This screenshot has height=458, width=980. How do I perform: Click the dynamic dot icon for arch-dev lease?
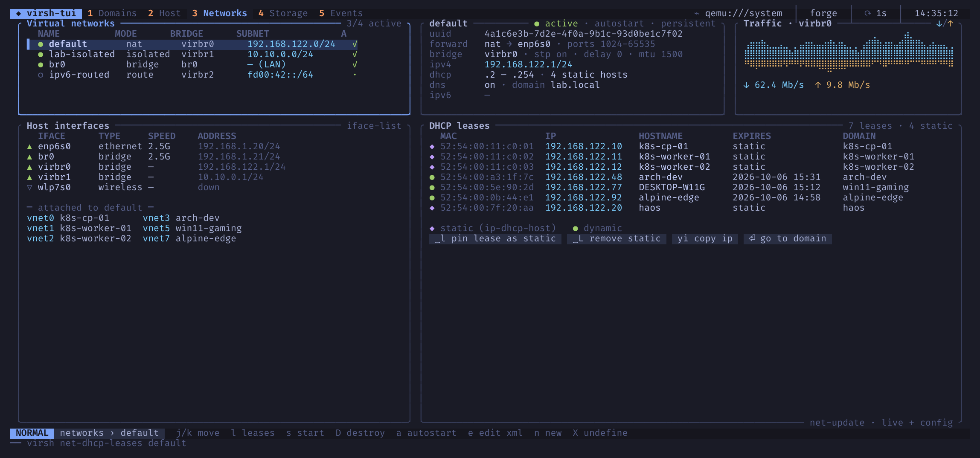click(432, 177)
